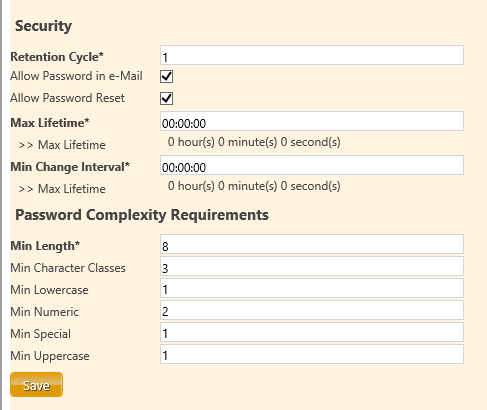Select the Min Change Interval input box
The image size is (487, 410).
coord(312,165)
